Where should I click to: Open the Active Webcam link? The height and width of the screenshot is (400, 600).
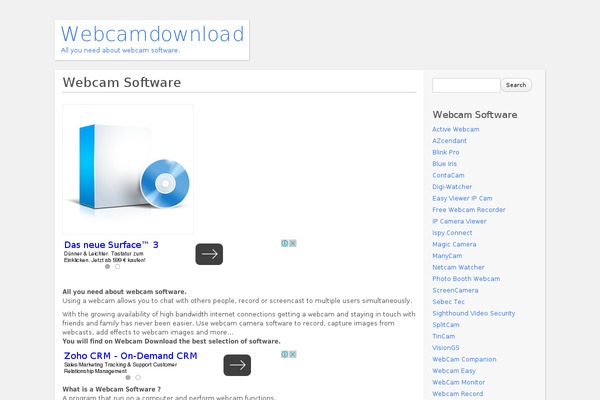coord(456,129)
